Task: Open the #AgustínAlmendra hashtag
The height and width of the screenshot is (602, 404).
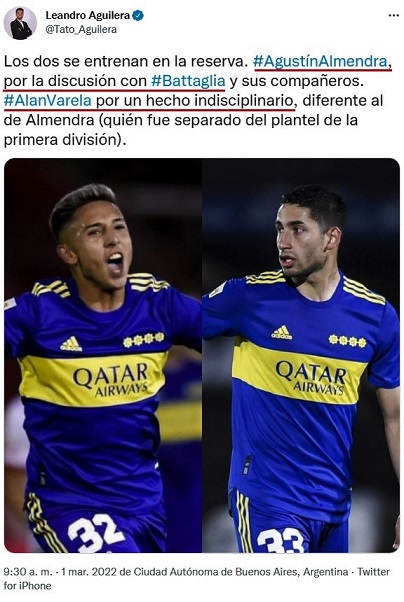Action: pyautogui.click(x=321, y=61)
